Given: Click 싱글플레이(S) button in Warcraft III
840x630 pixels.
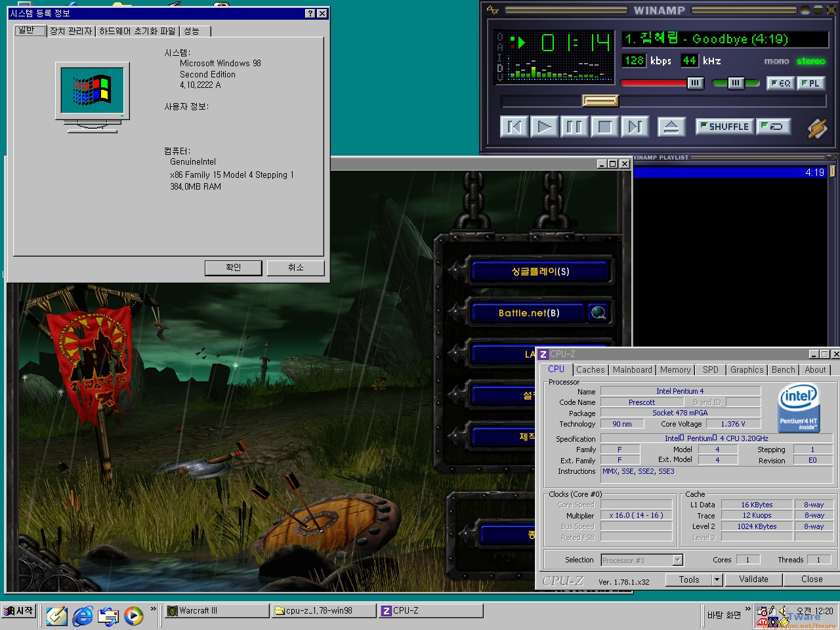Looking at the screenshot, I should tap(540, 271).
